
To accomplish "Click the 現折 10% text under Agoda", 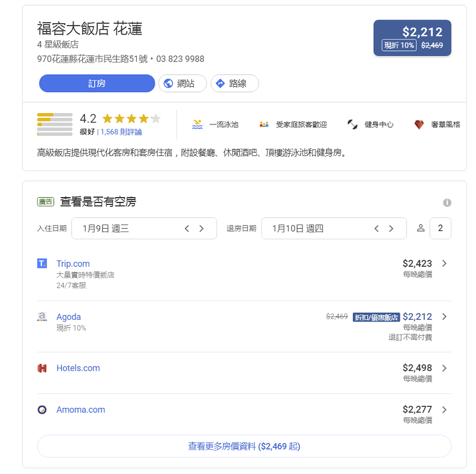I will (71, 328).
